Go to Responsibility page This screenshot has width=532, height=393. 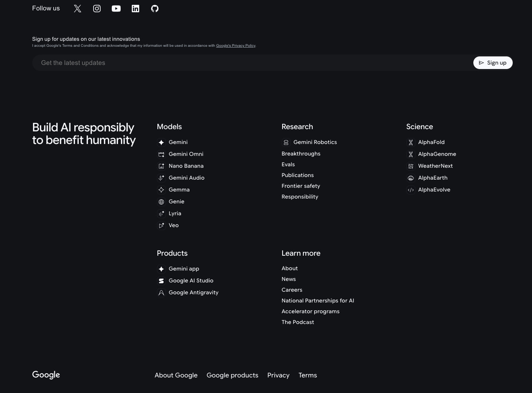300,197
